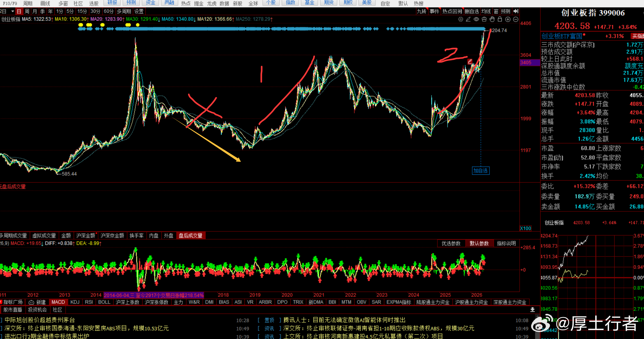Switch to 60分 minute chart
This screenshot has height=339, width=644.
(108, 11)
